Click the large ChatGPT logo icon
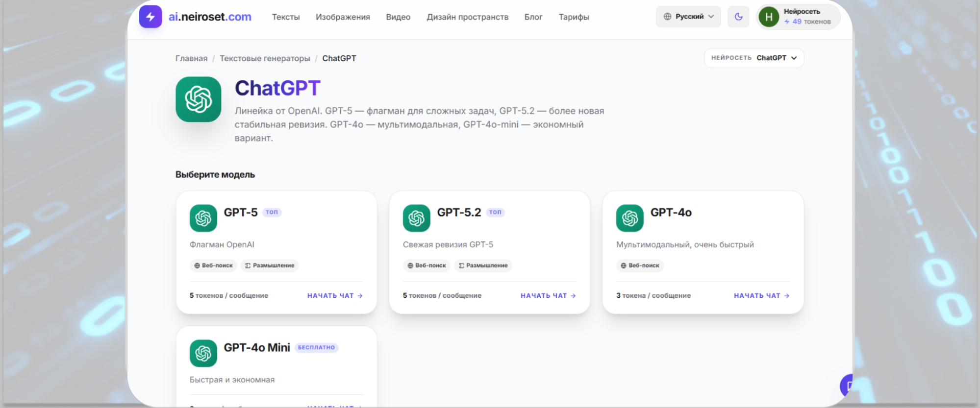980x408 pixels. point(199,99)
